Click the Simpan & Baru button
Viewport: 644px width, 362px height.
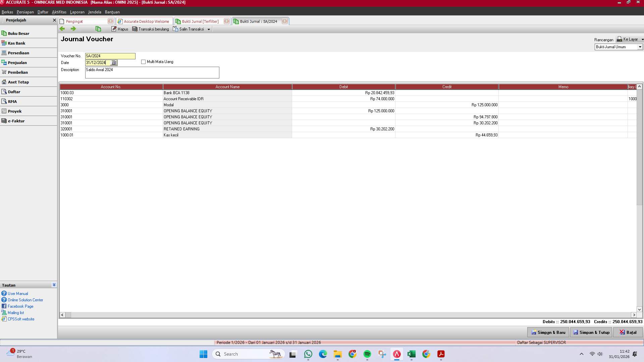pos(548,332)
